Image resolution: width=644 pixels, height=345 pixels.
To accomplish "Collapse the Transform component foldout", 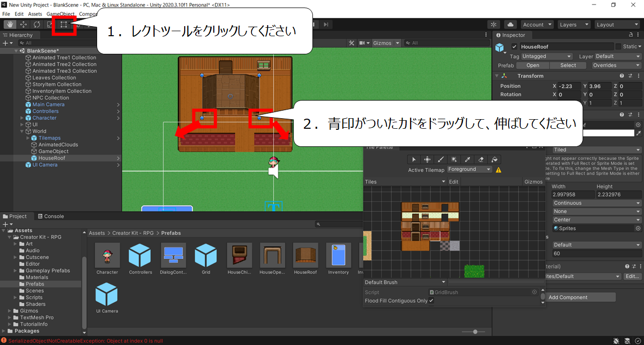I will (x=497, y=76).
